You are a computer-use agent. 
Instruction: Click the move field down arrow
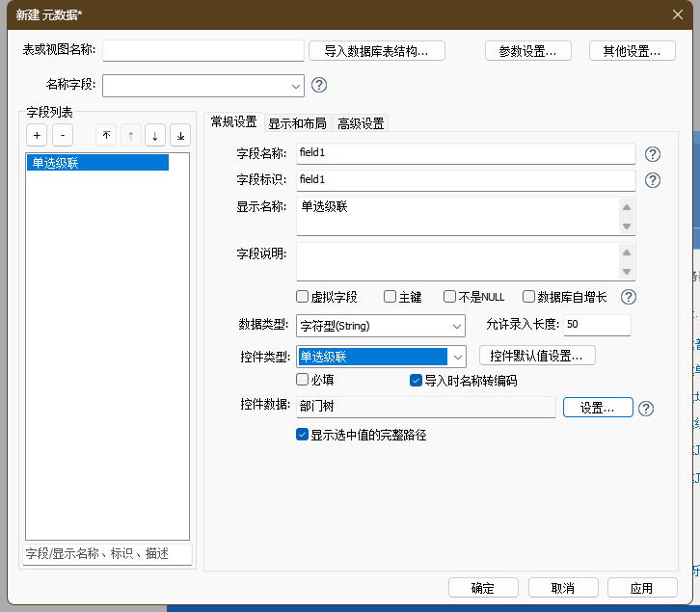pyautogui.click(x=155, y=135)
